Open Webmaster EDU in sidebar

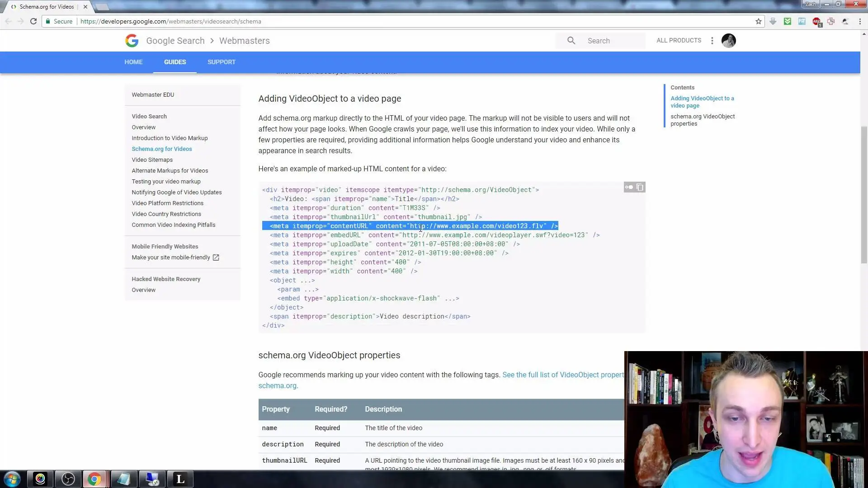point(153,95)
